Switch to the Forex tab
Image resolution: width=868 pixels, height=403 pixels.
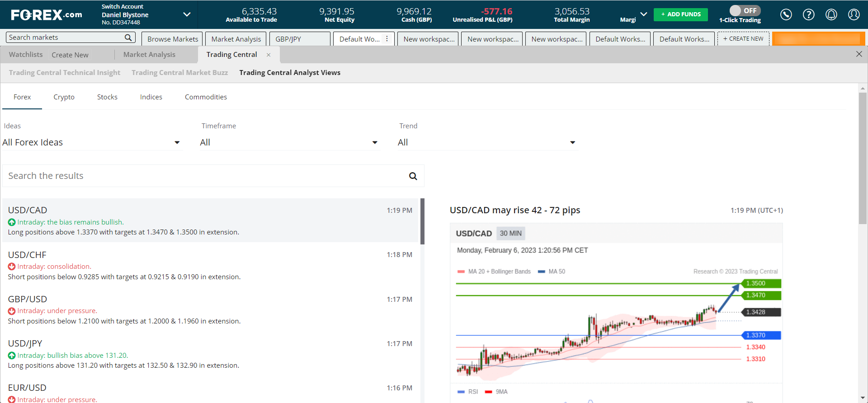point(22,97)
